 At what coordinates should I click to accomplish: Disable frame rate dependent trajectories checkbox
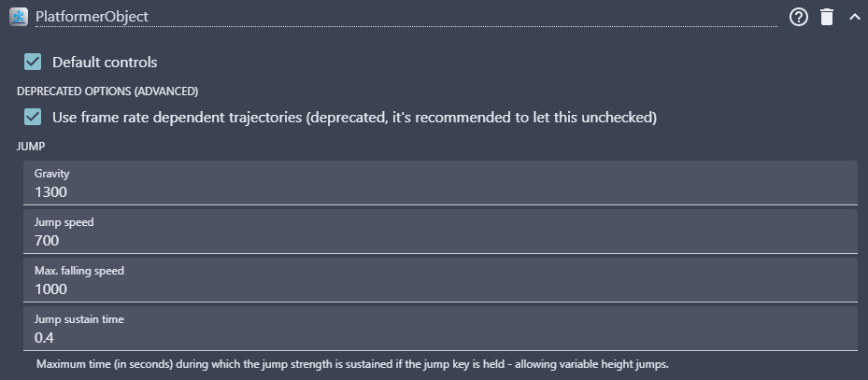pyautogui.click(x=33, y=118)
